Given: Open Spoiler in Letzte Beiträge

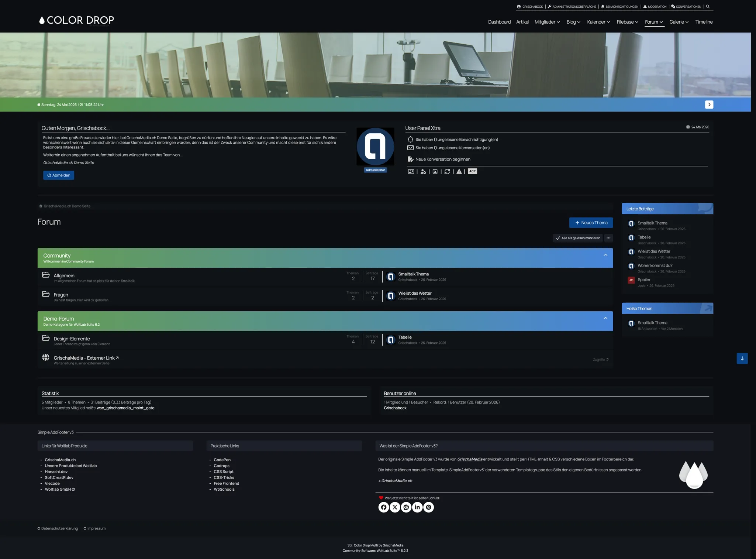Looking at the screenshot, I should point(644,280).
